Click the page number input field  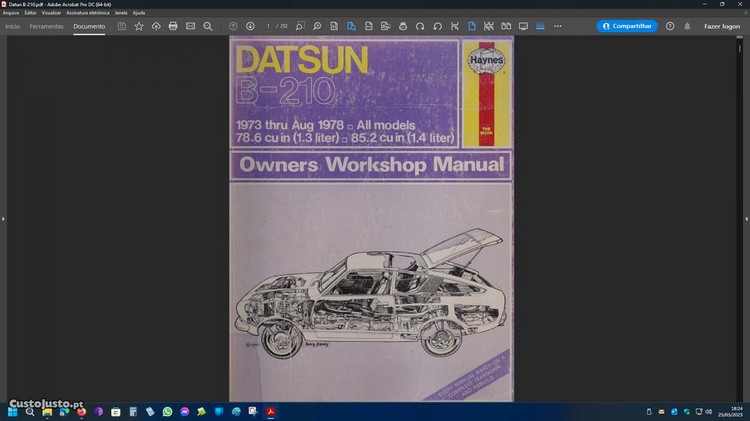pos(268,26)
